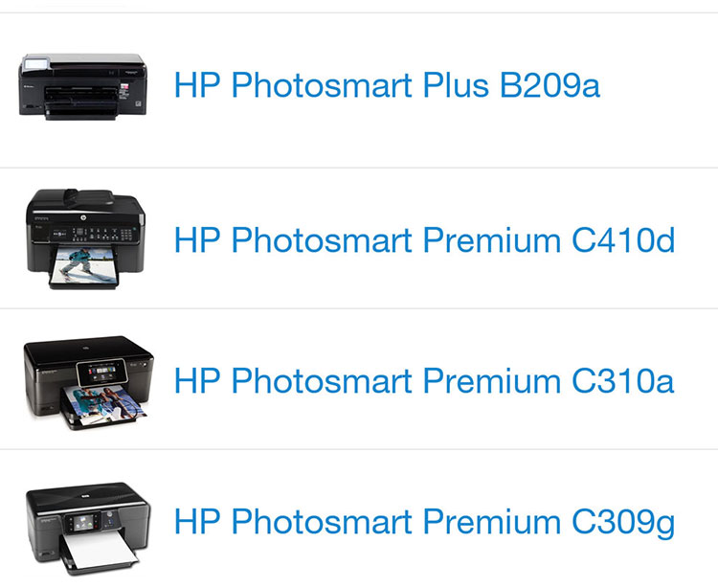This screenshot has height=588, width=718.
Task: Select the C410d model number text
Action: 623,240
